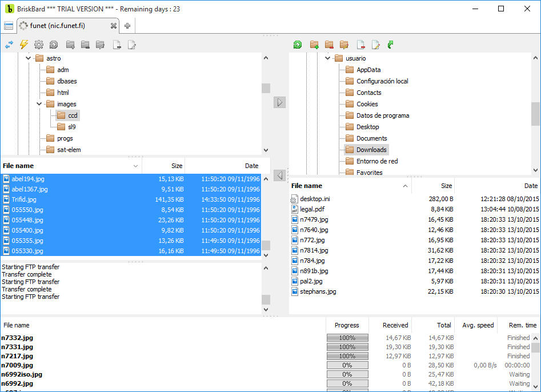Select the Entorno de red folder

(372, 161)
